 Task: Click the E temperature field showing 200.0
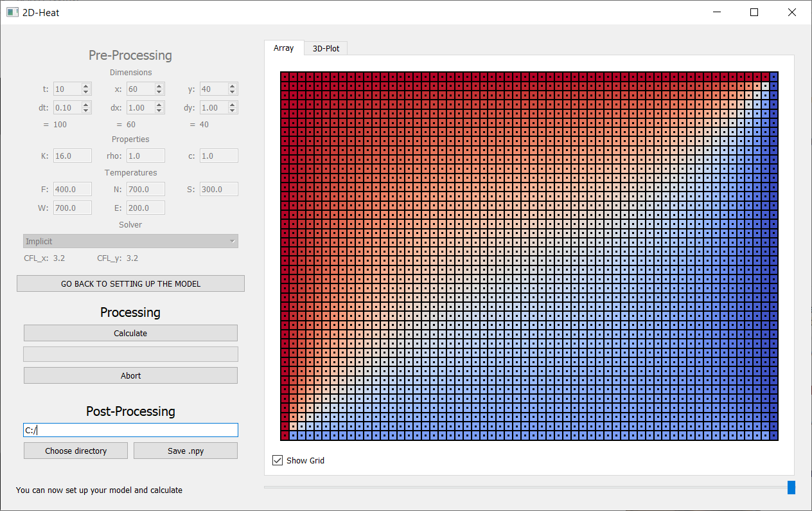tap(146, 208)
